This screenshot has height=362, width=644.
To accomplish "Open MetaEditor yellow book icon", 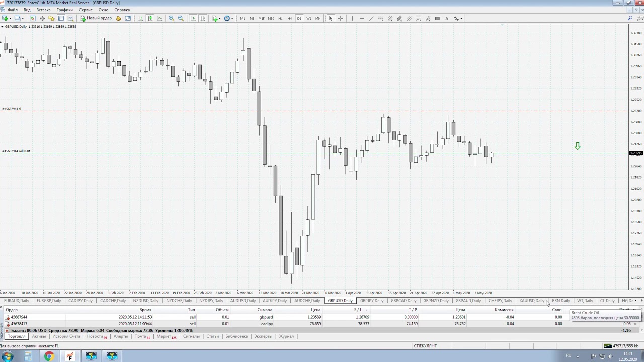I will (x=118, y=18).
